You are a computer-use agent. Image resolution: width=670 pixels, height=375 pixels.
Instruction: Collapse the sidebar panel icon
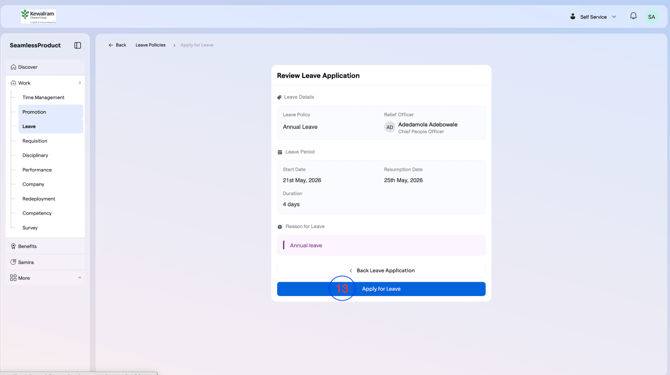click(77, 45)
